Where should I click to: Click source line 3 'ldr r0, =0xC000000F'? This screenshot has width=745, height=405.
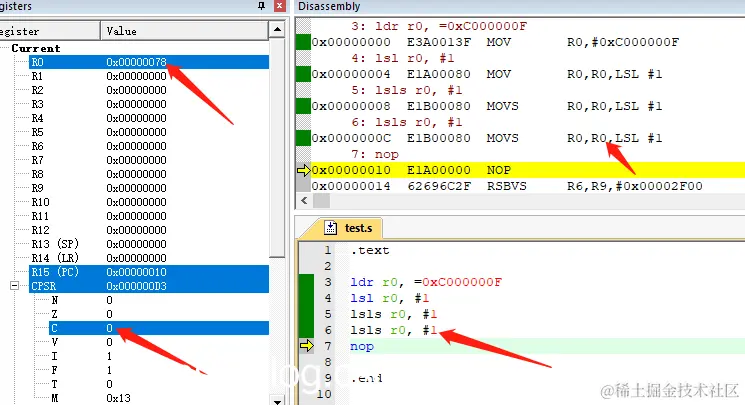coord(426,282)
